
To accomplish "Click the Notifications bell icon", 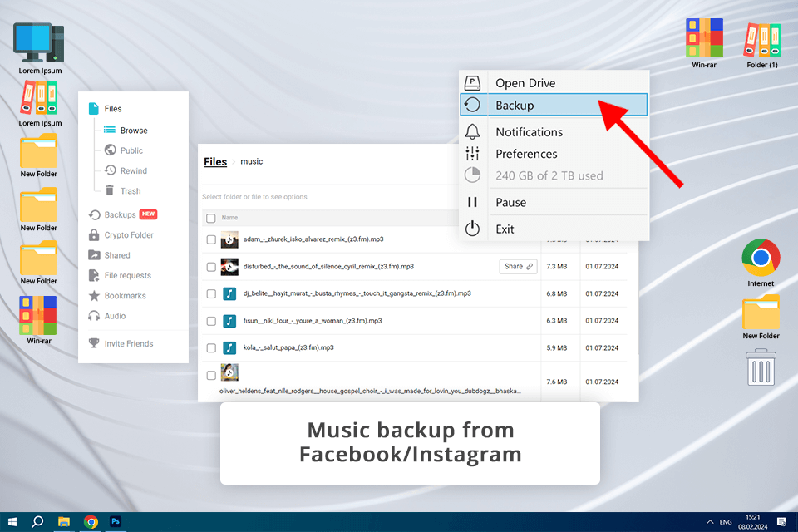I will tap(472, 132).
